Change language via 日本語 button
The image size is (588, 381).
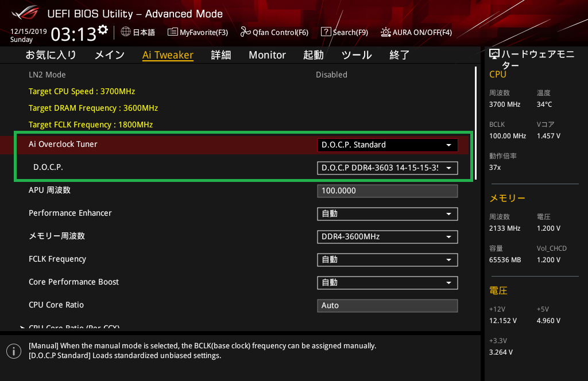(138, 32)
